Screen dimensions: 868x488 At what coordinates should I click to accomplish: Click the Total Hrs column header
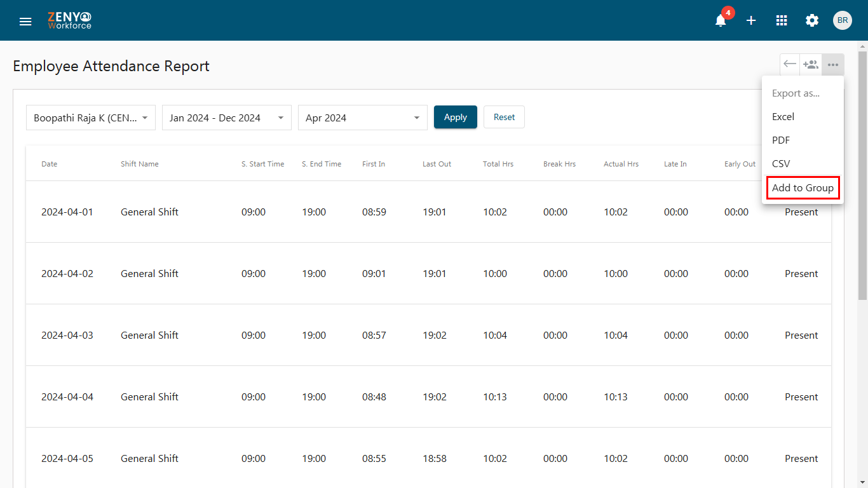498,164
